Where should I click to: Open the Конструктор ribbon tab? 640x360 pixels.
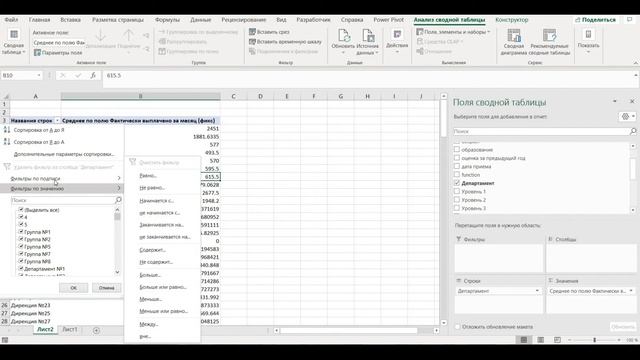[x=511, y=20]
